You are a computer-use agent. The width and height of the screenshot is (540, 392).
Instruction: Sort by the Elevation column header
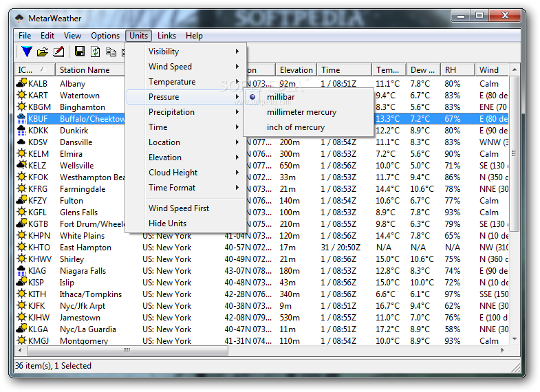tap(296, 70)
